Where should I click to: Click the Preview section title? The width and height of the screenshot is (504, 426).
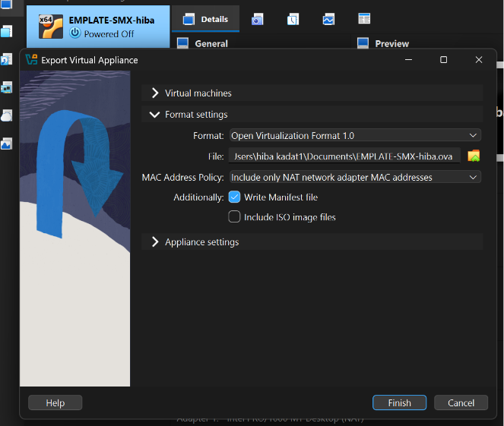(x=391, y=43)
